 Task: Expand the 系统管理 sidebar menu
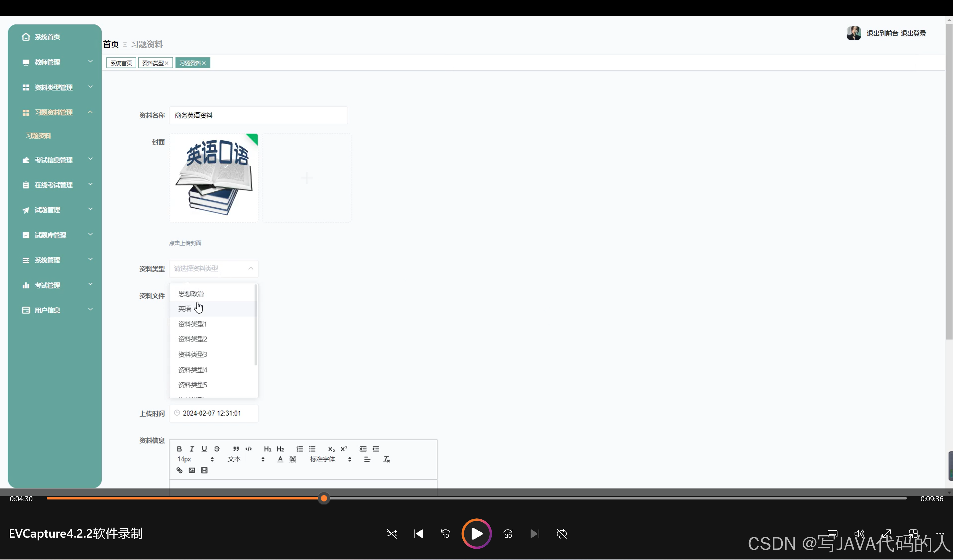pos(55,260)
